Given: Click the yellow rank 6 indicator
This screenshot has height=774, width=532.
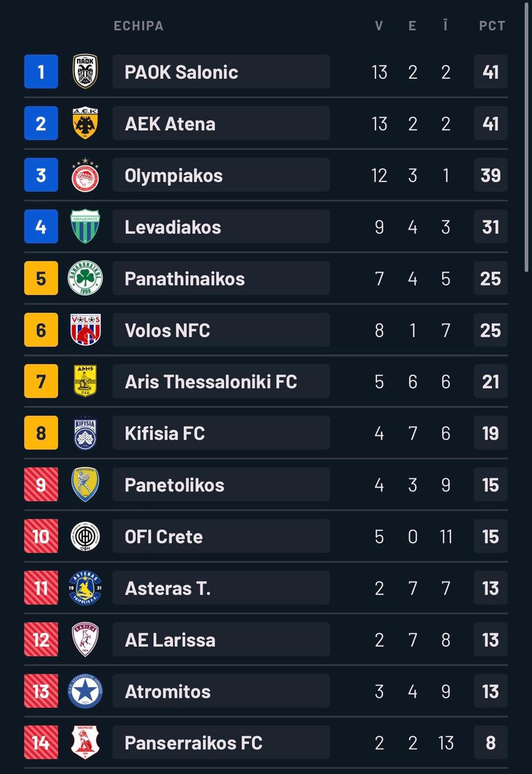Looking at the screenshot, I should click(39, 329).
